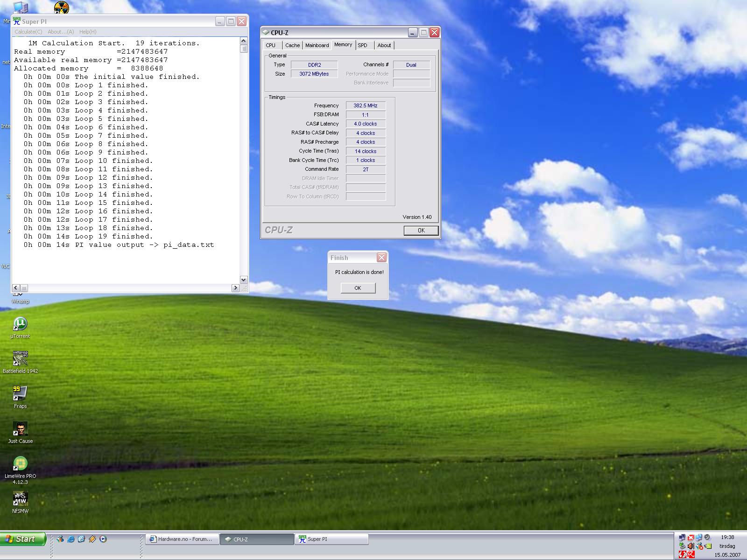Viewport: 747px width, 560px height.
Task: Select the My Computer desktop icon
Action: point(20,8)
